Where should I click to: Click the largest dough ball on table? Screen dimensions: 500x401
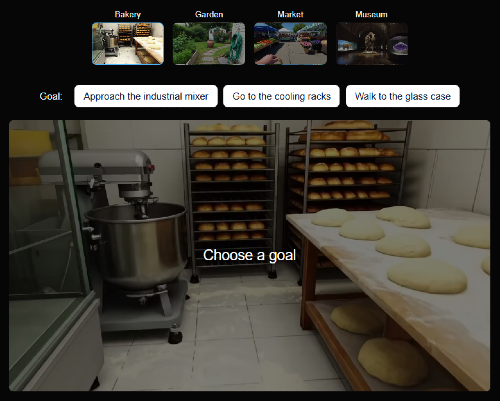coord(427,276)
